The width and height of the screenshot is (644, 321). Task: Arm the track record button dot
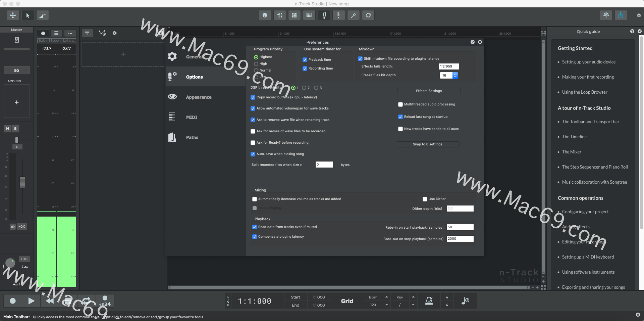pyautogui.click(x=43, y=33)
